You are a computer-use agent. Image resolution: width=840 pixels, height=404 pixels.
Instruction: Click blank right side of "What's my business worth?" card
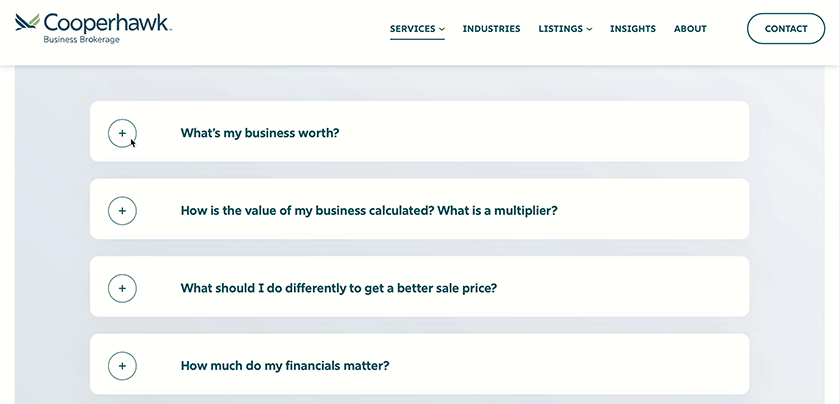[x=600, y=132]
